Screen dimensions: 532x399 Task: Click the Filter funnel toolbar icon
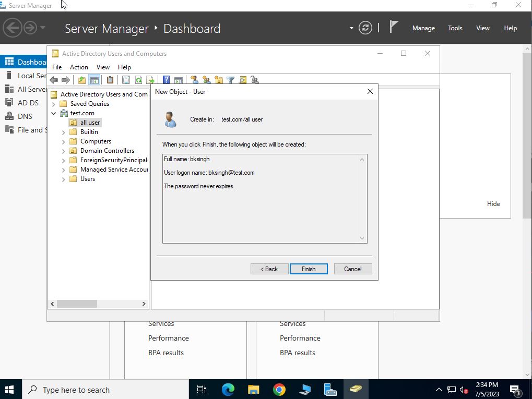(230, 80)
